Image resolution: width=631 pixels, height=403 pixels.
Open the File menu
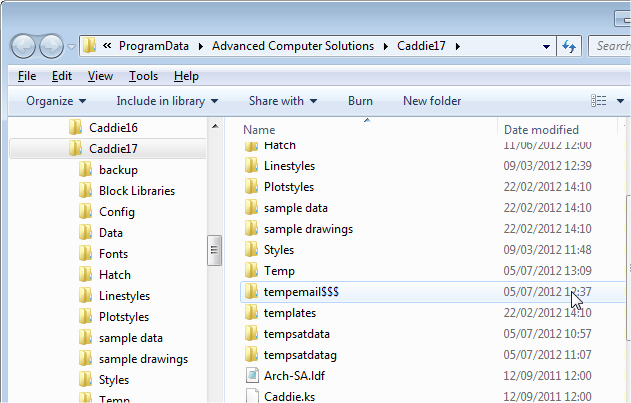[x=27, y=76]
